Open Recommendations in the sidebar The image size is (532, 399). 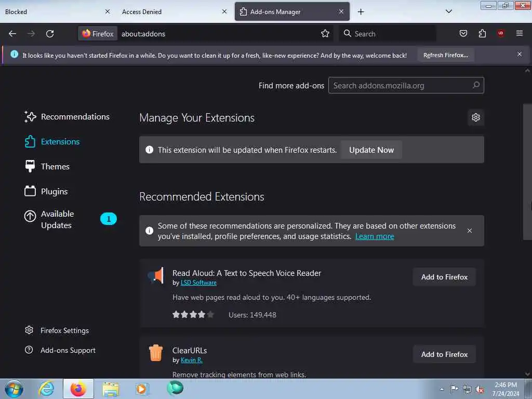coord(67,117)
